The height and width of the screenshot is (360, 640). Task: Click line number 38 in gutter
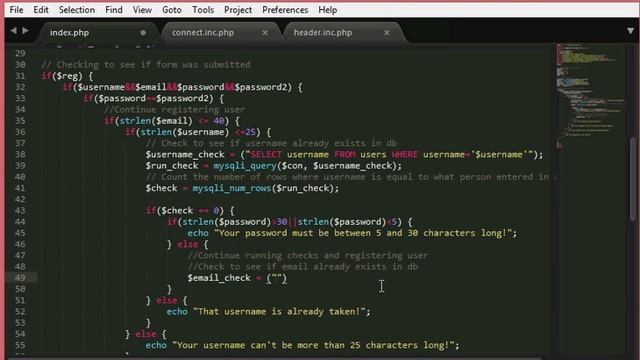pyautogui.click(x=20, y=154)
